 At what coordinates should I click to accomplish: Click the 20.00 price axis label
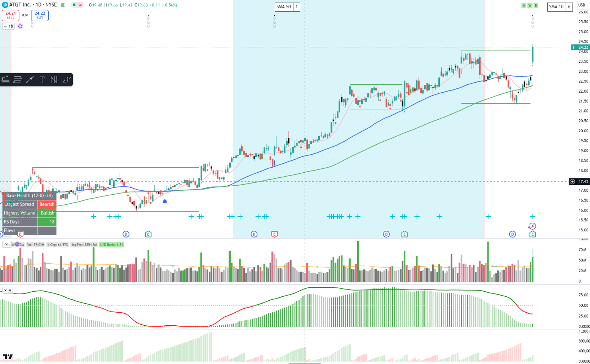(x=583, y=131)
